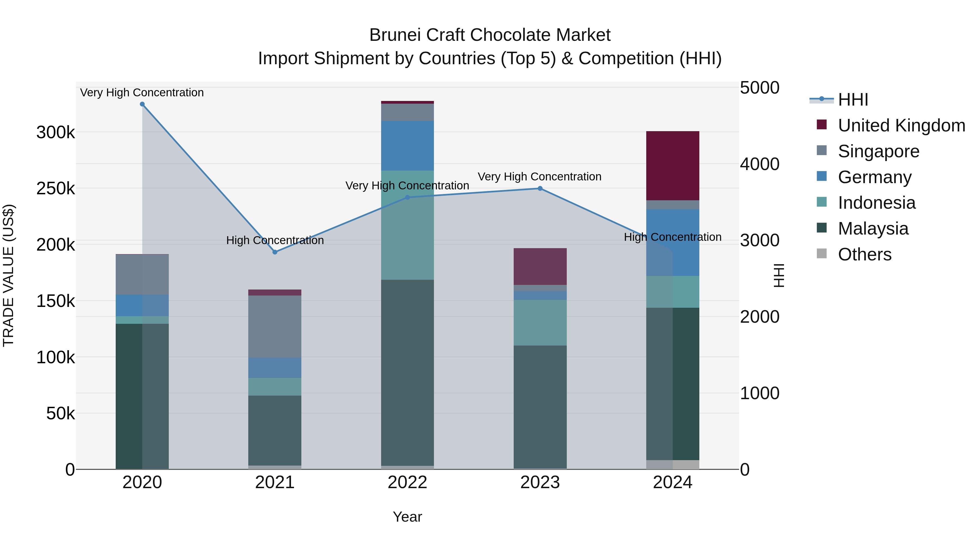This screenshot has width=980, height=551.
Task: Click the United Kingdom maroon legend swatch
Action: [x=822, y=124]
